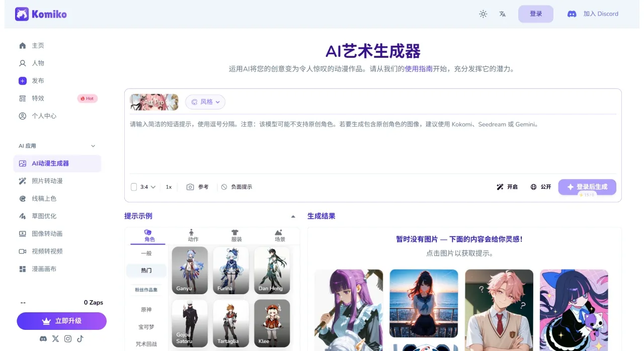Click the purple-haired maid sample image
This screenshot has width=644, height=351.
coord(349,310)
